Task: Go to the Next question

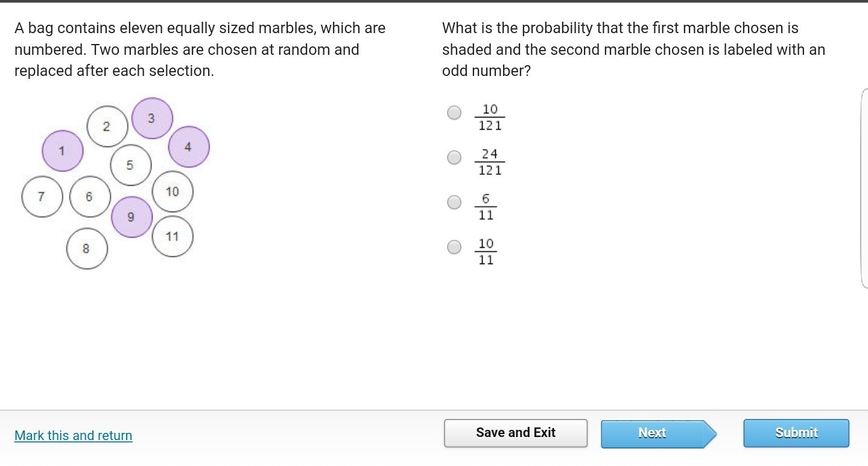Action: [x=653, y=433]
